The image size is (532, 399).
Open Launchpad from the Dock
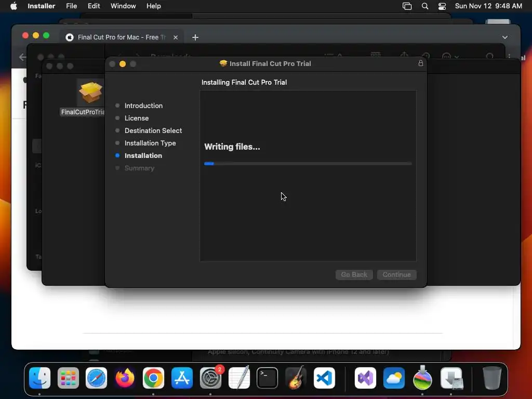click(x=68, y=378)
